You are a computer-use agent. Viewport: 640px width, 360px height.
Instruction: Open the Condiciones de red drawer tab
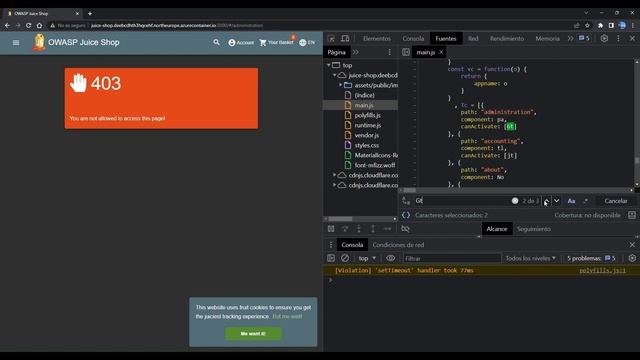(x=398, y=245)
